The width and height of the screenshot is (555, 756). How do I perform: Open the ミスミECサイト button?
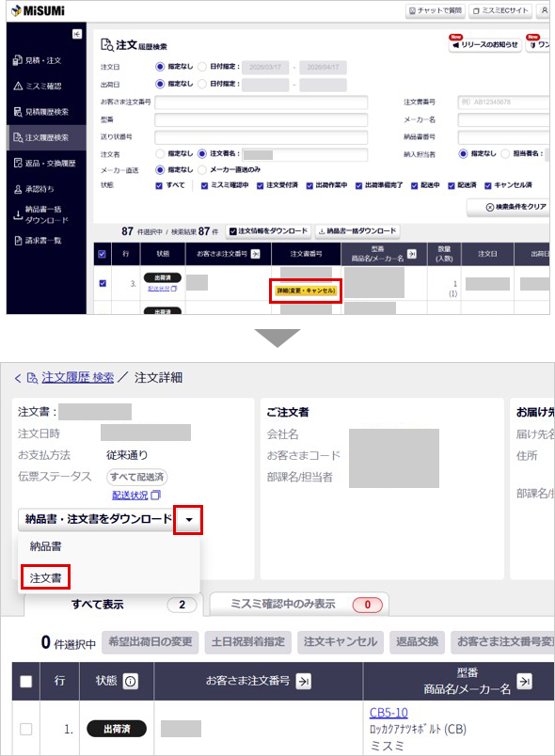point(500,10)
